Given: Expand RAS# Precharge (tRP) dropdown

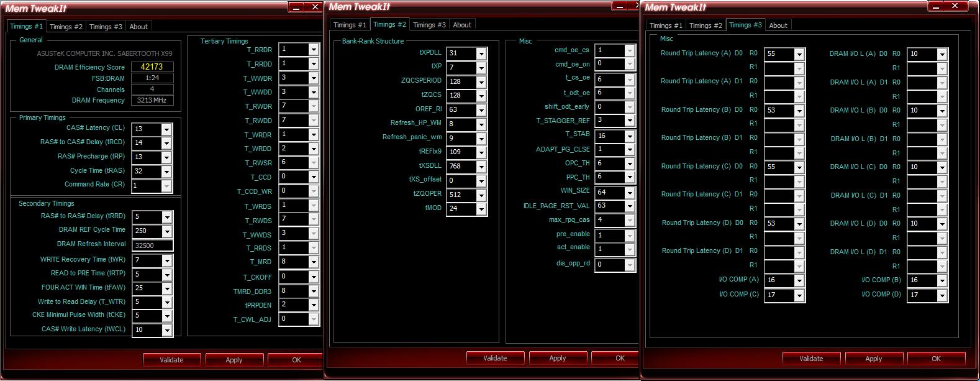Looking at the screenshot, I should tap(166, 157).
